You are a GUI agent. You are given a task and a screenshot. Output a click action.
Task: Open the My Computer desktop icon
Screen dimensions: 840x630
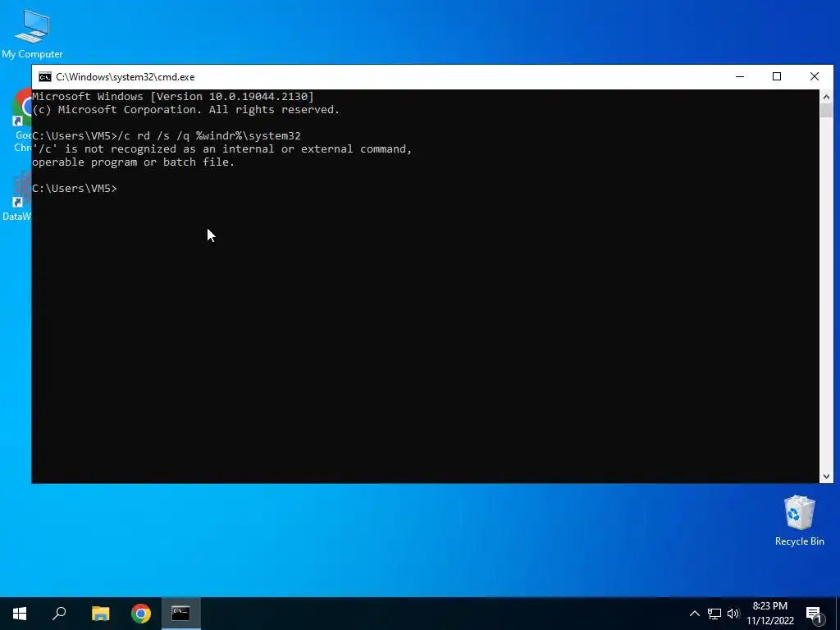(x=32, y=33)
